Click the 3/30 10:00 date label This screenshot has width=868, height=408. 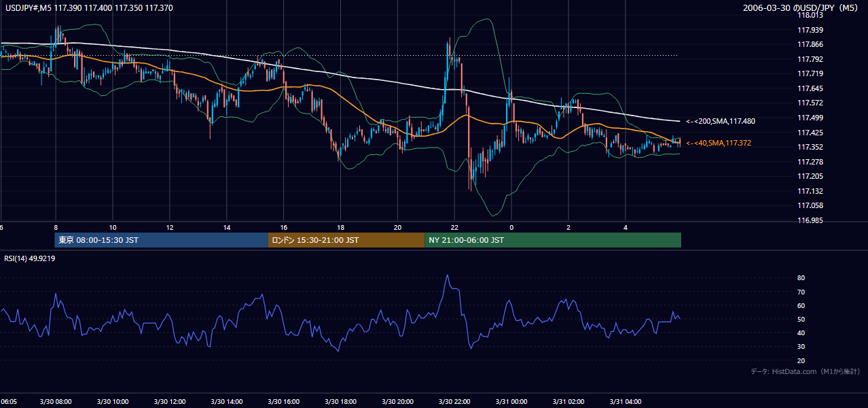pyautogui.click(x=113, y=401)
